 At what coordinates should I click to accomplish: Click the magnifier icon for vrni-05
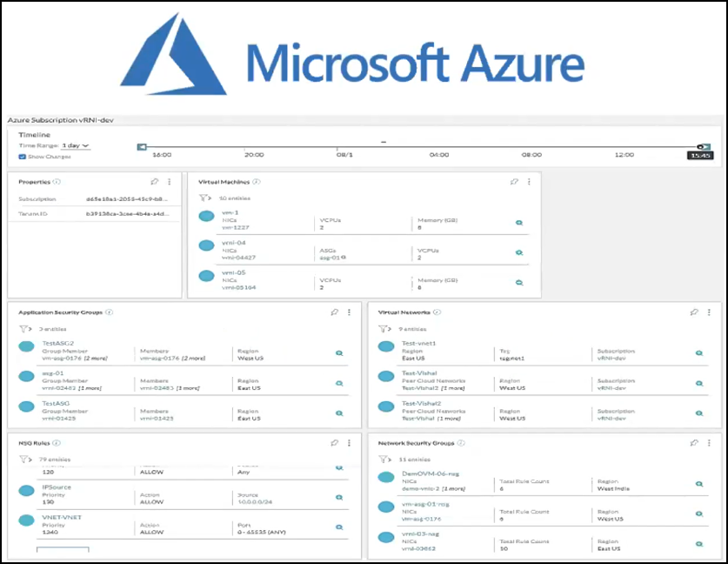[519, 283]
